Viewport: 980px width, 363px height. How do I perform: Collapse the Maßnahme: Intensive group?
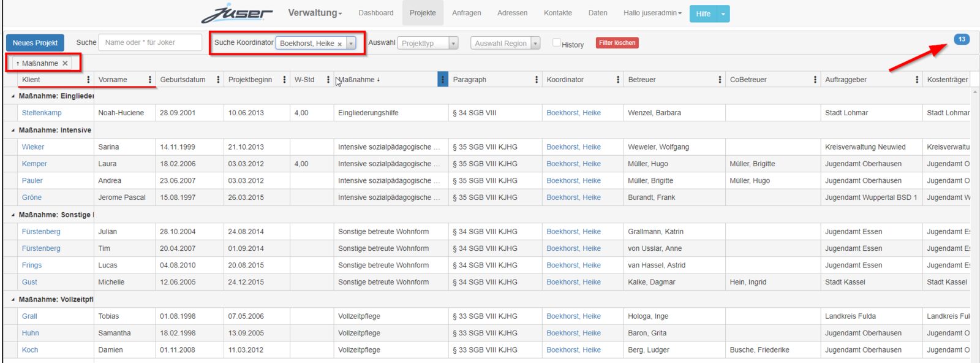(x=13, y=131)
